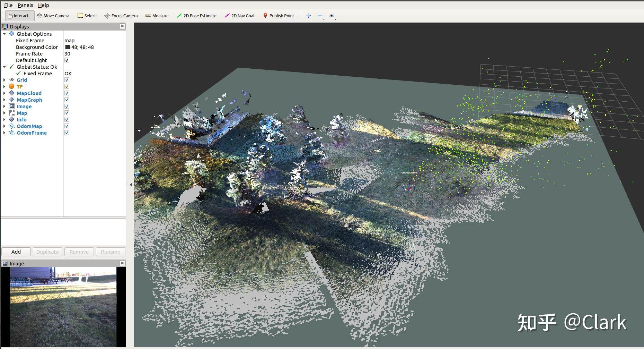Collapse the Global Options section
644x349 pixels.
pyautogui.click(x=4, y=34)
